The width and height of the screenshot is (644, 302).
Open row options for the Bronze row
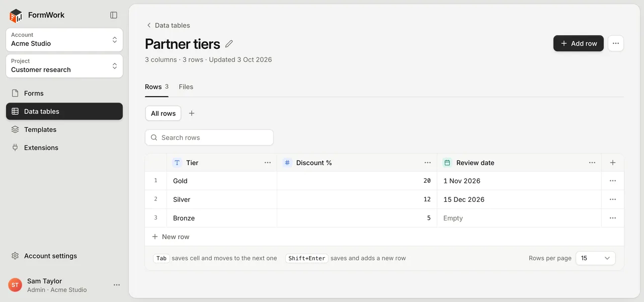(613, 218)
